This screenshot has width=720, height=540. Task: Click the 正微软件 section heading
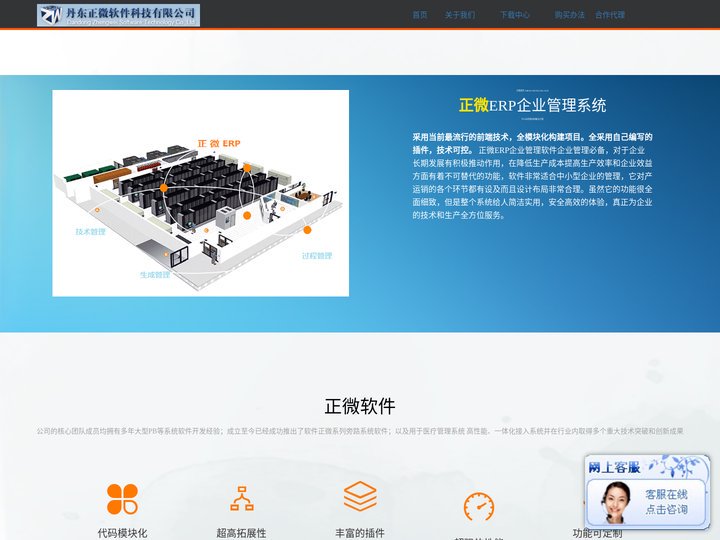coord(360,406)
